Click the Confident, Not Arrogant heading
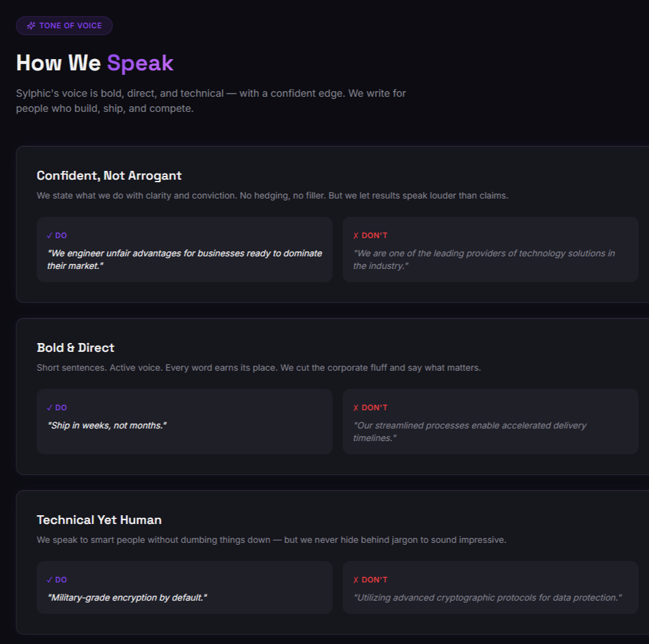The width and height of the screenshot is (649, 644). (109, 175)
